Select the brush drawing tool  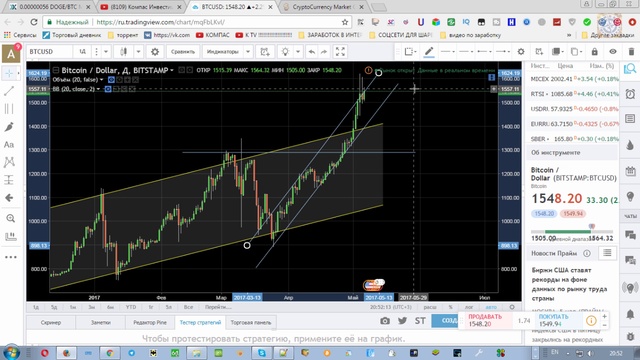[x=9, y=127]
